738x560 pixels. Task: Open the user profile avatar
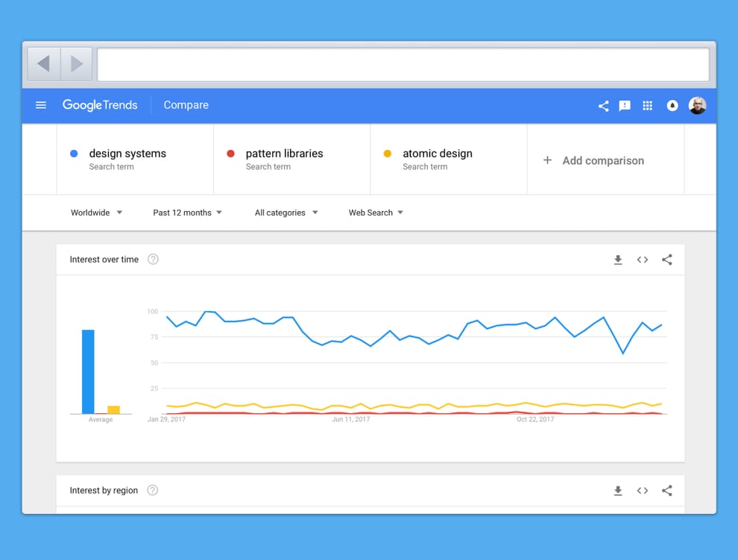697,106
